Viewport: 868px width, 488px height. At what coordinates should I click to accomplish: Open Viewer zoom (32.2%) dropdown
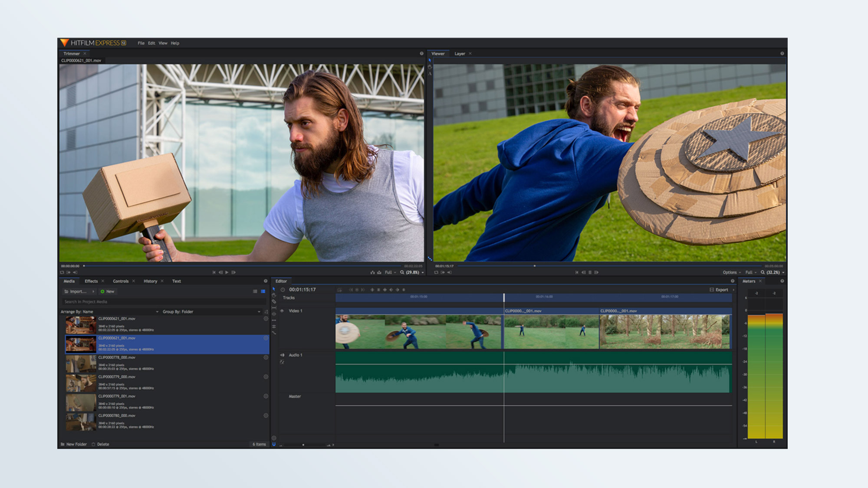coord(773,272)
